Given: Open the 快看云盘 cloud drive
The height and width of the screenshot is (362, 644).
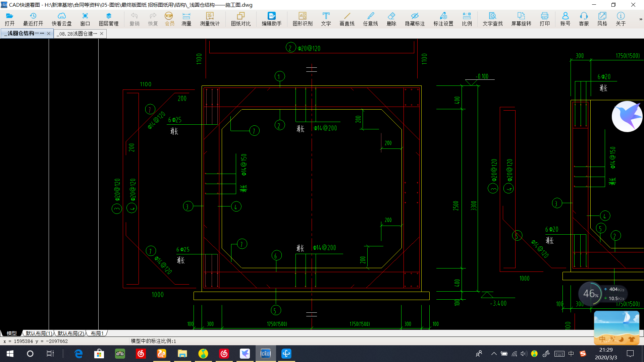Looking at the screenshot, I should [x=62, y=19].
